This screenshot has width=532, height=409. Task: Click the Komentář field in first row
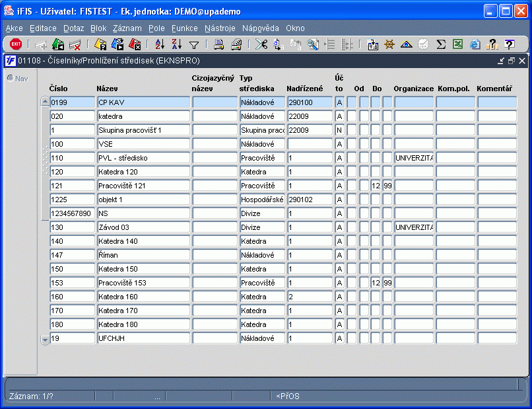pyautogui.click(x=497, y=102)
